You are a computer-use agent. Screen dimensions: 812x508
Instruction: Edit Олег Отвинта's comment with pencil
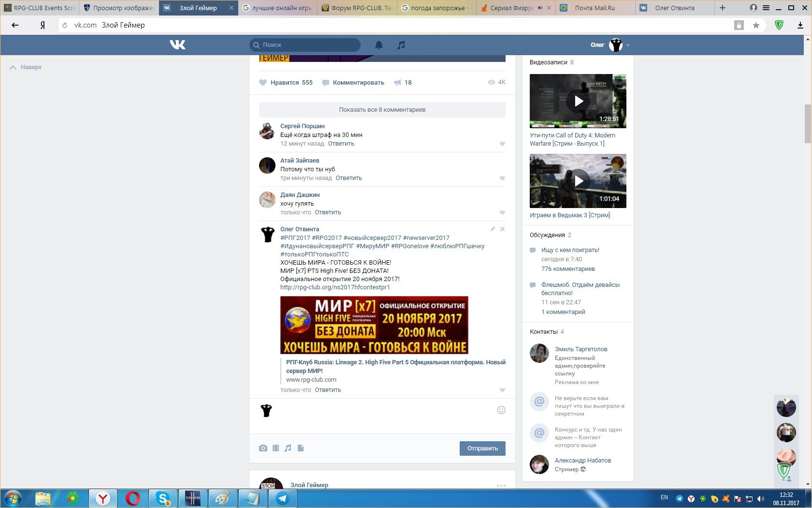click(x=493, y=229)
